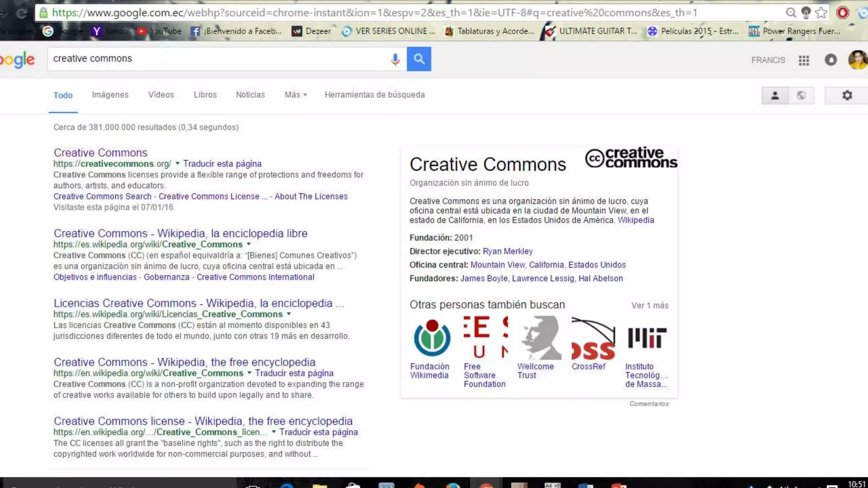Click the blue search magnifier button
Image resolution: width=868 pixels, height=488 pixels.
click(x=419, y=59)
